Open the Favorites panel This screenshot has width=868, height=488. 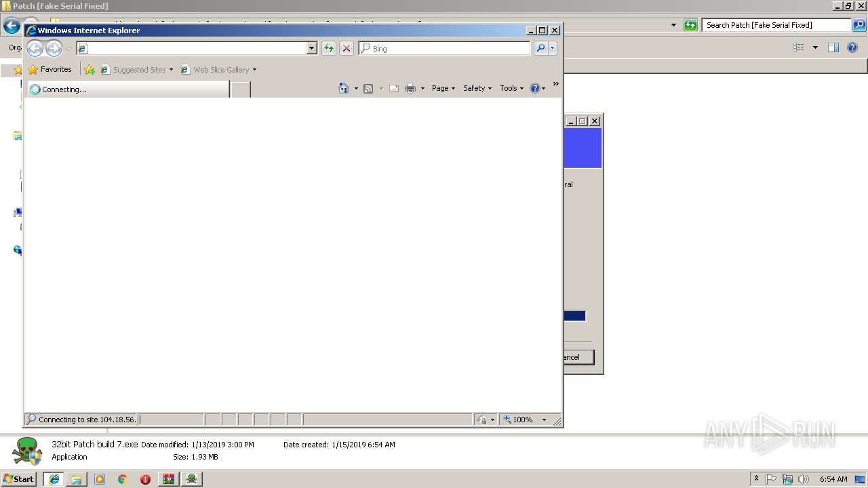point(50,69)
